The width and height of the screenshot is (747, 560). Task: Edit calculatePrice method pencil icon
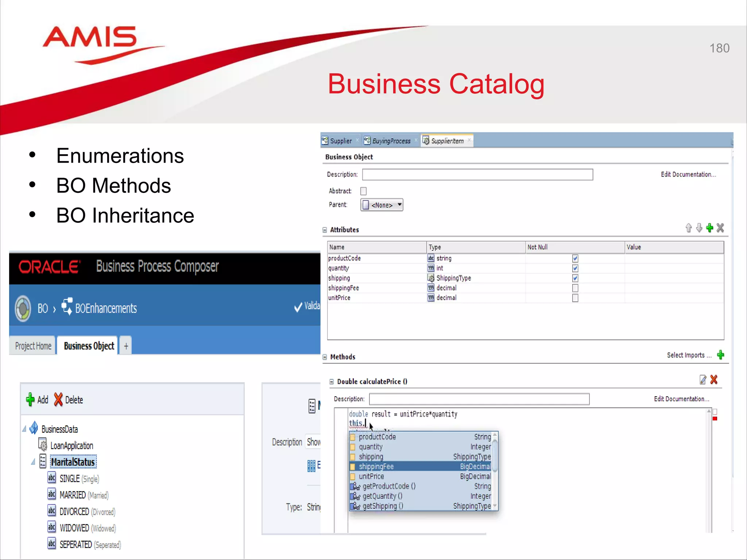[x=703, y=380]
